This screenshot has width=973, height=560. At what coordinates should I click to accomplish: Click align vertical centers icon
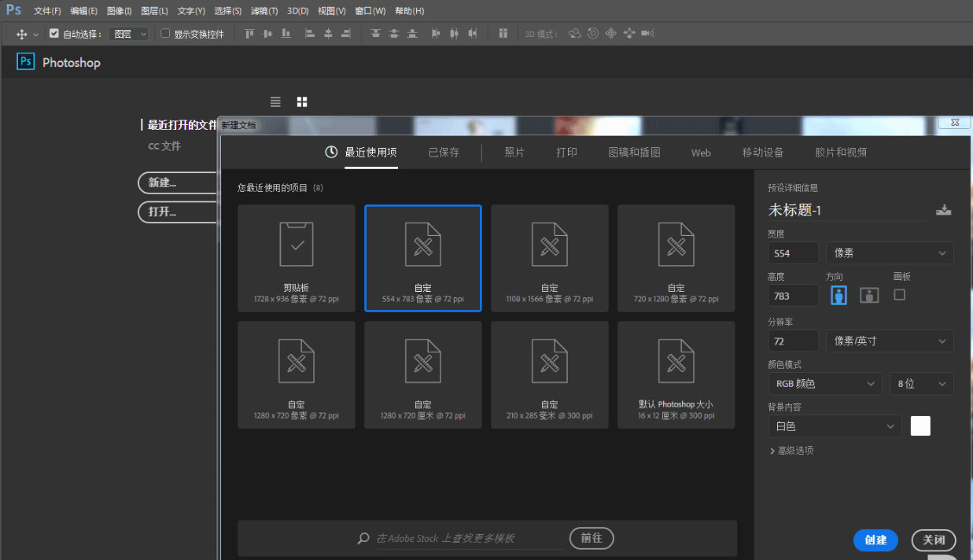267,34
